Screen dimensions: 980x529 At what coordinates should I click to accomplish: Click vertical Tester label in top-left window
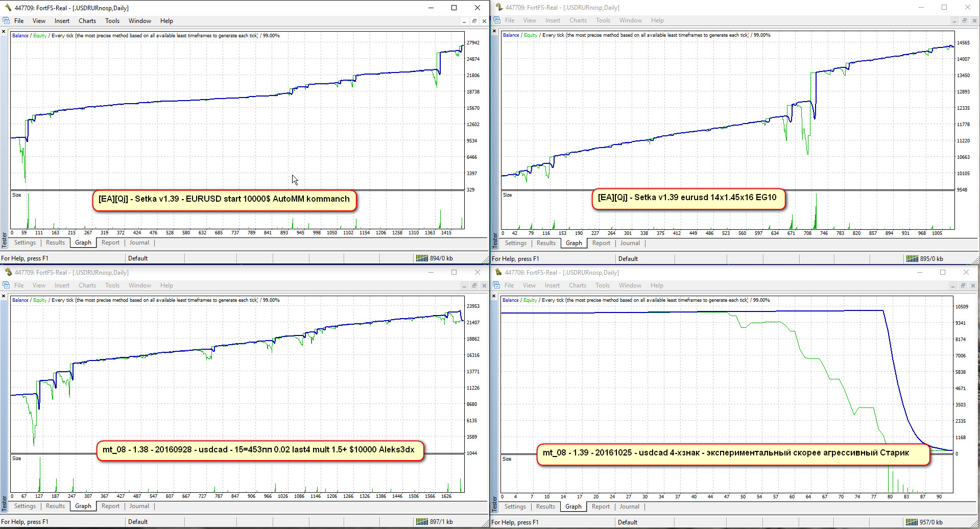4,239
